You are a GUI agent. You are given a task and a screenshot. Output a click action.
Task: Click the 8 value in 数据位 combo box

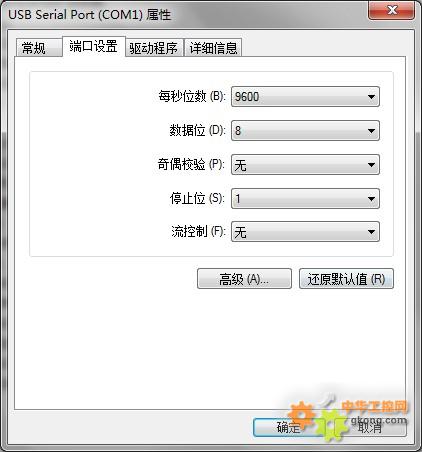[x=238, y=131]
